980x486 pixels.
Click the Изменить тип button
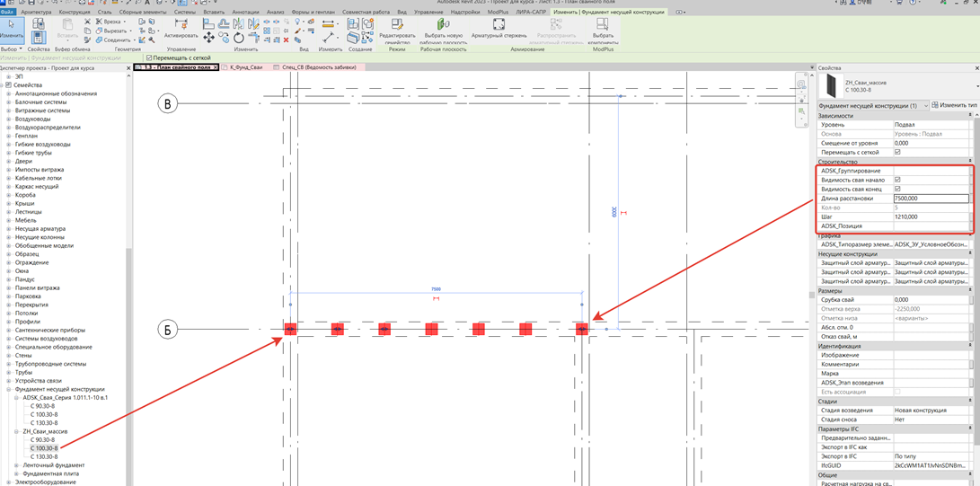pos(953,105)
